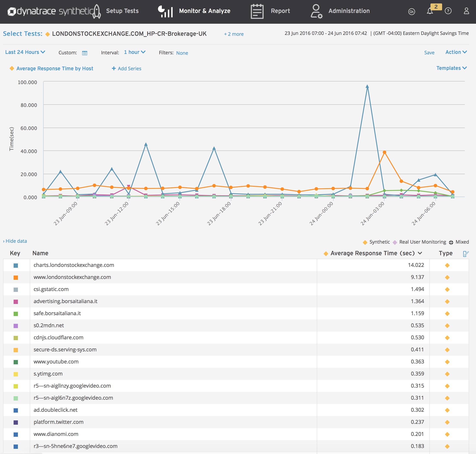Select the ad.doubleclick.net row name
476x454 pixels.
[x=55, y=410]
